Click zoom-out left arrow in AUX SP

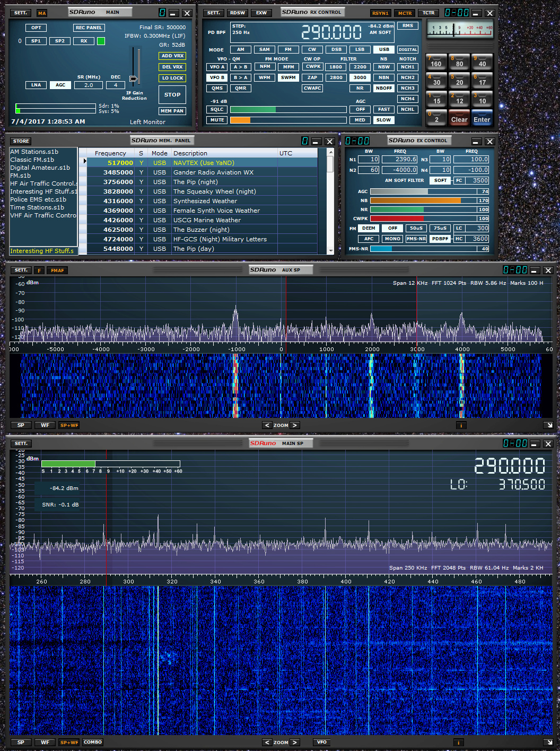(267, 425)
